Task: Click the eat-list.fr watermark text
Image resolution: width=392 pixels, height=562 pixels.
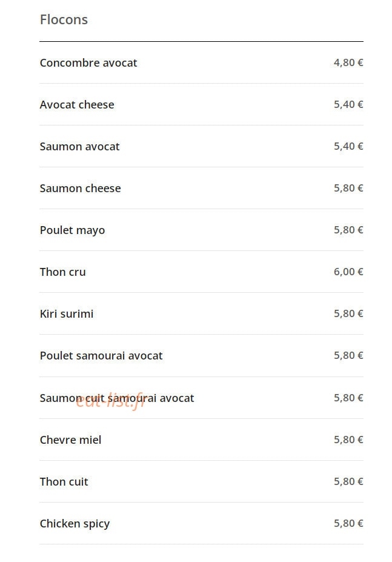Action: tap(111, 401)
